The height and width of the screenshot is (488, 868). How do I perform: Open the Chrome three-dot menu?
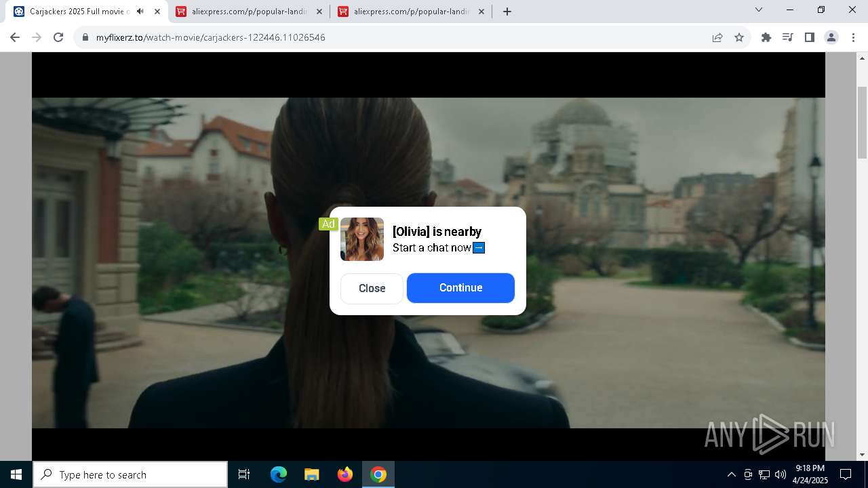pos(852,37)
